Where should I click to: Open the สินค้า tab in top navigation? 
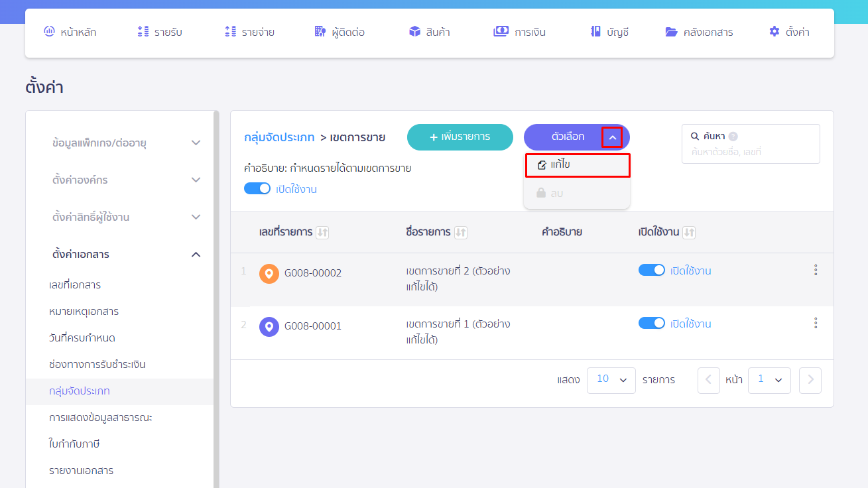pos(429,32)
